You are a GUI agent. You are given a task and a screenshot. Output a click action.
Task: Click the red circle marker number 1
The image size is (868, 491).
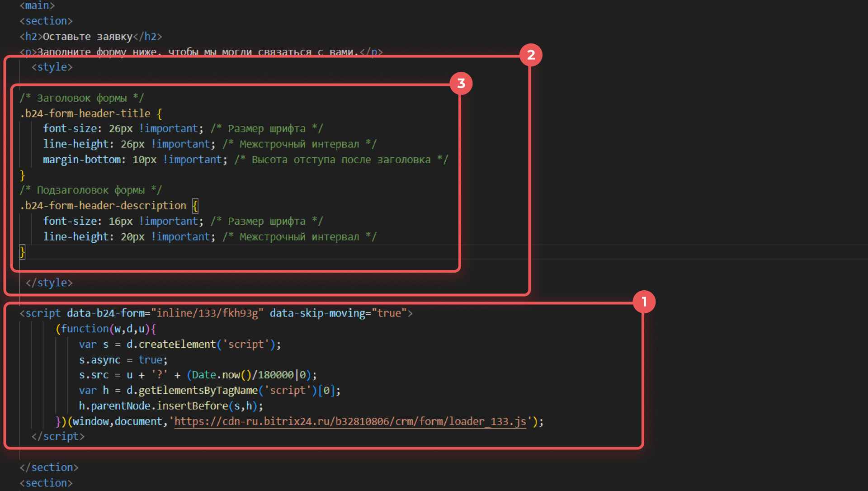pyautogui.click(x=644, y=302)
